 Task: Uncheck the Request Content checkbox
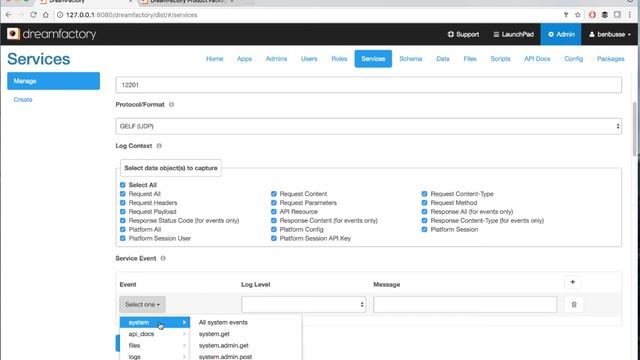tap(274, 194)
